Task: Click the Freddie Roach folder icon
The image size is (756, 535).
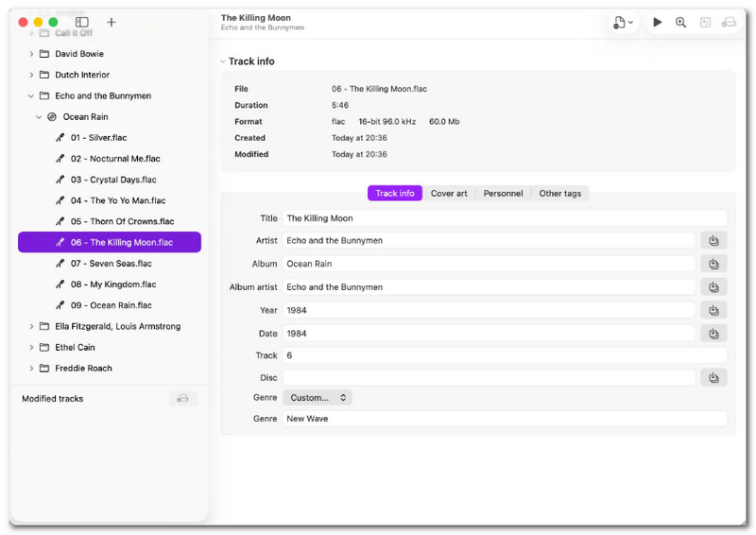Action: pos(44,368)
